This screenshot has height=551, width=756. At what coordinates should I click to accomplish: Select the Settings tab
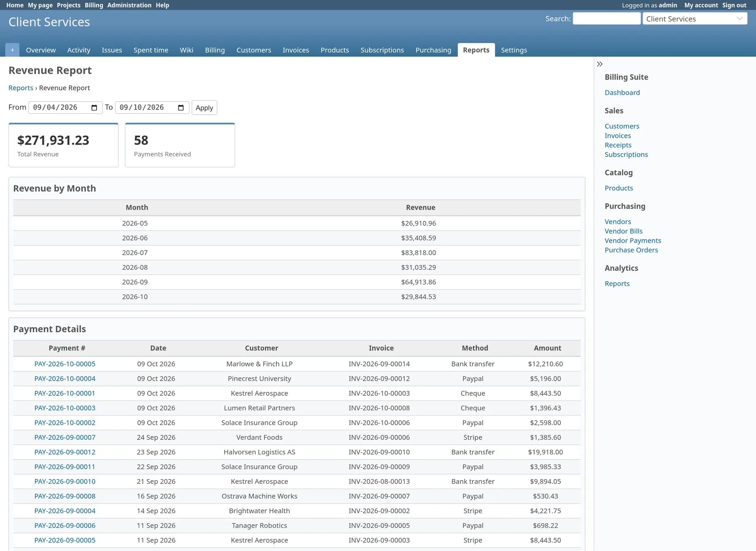(x=514, y=50)
